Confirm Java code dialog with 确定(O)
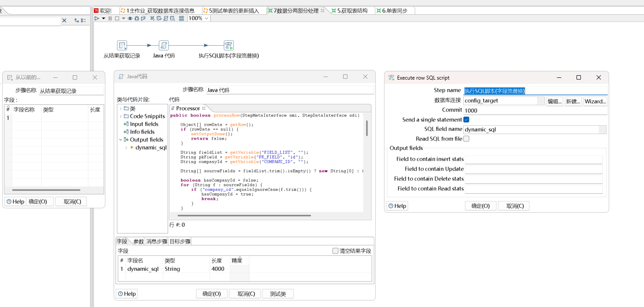The height and width of the screenshot is (307, 644). click(212, 294)
